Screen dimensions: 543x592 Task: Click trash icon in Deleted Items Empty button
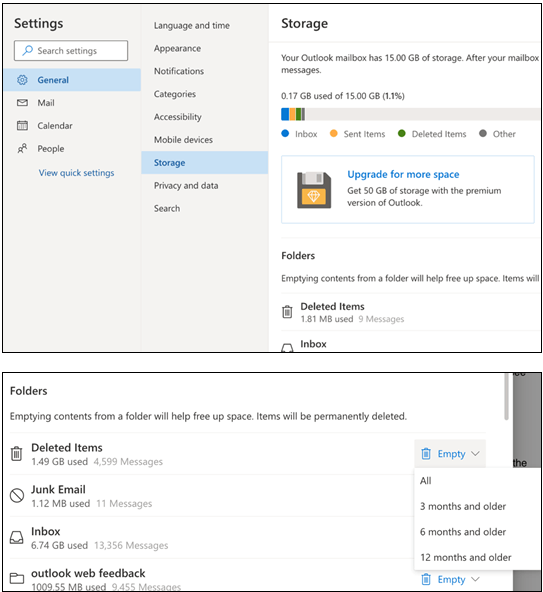426,453
